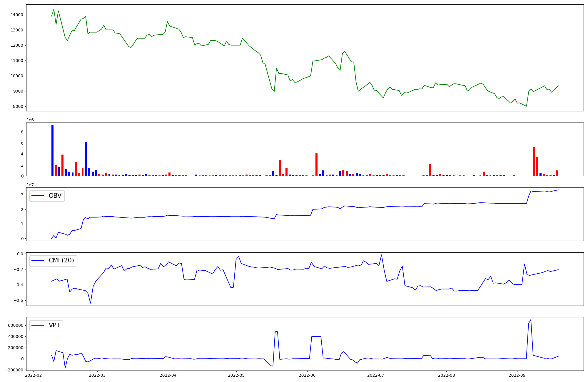Image resolution: width=588 pixels, height=382 pixels.
Task: Click the −0.6 CMF axis tick label
Action: 18,300
